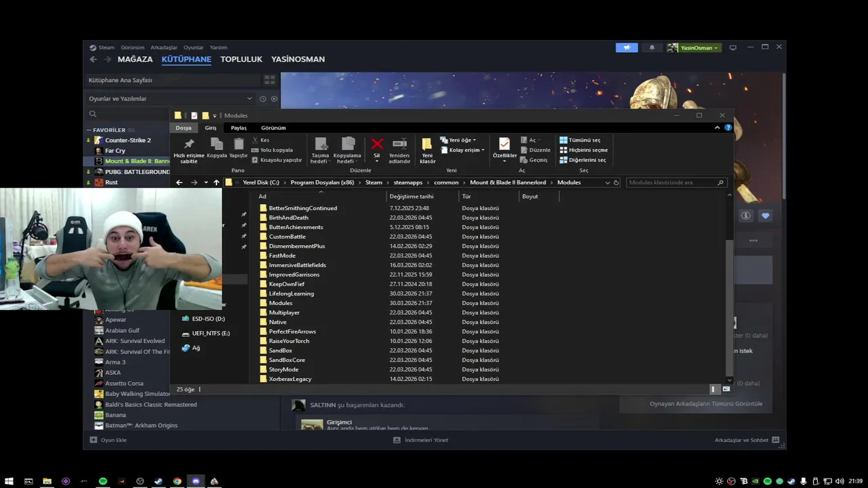Click the refresh icon beside address bar
Viewport: 868px width, 488px height.
tap(616, 182)
